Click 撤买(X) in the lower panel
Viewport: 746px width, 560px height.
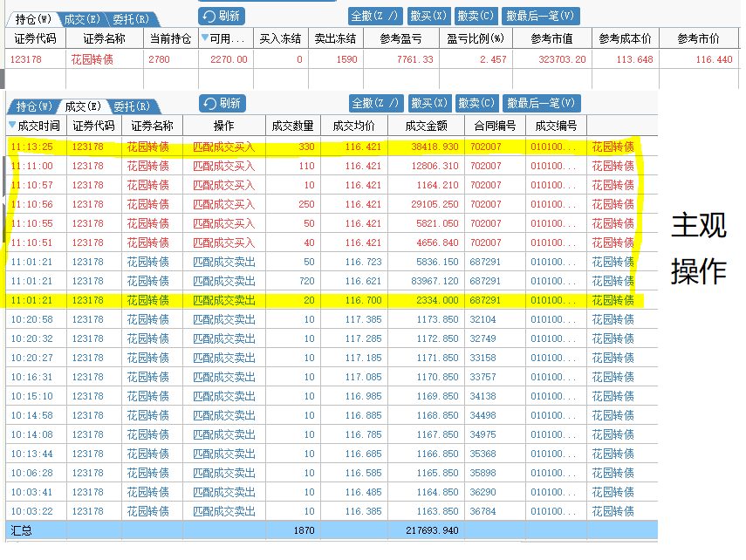pos(429,103)
